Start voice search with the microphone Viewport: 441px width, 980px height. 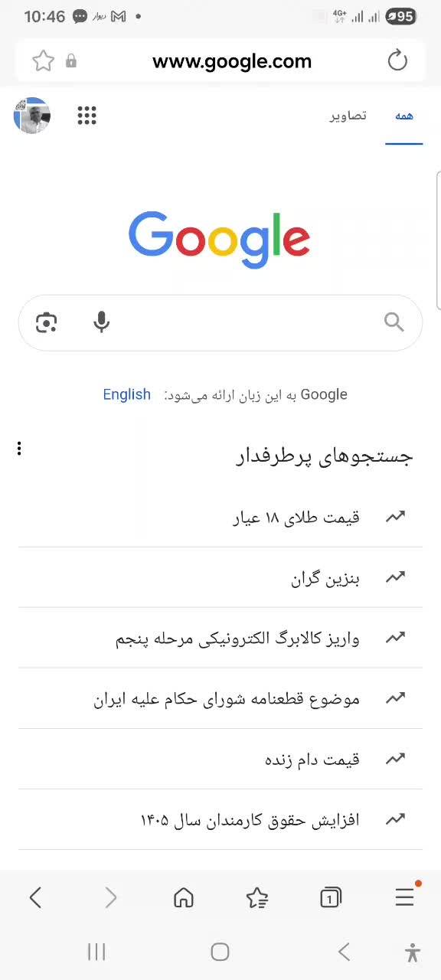coord(101,322)
